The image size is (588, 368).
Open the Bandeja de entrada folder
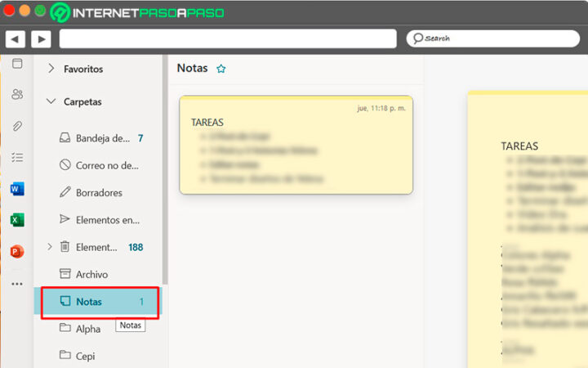(98, 138)
